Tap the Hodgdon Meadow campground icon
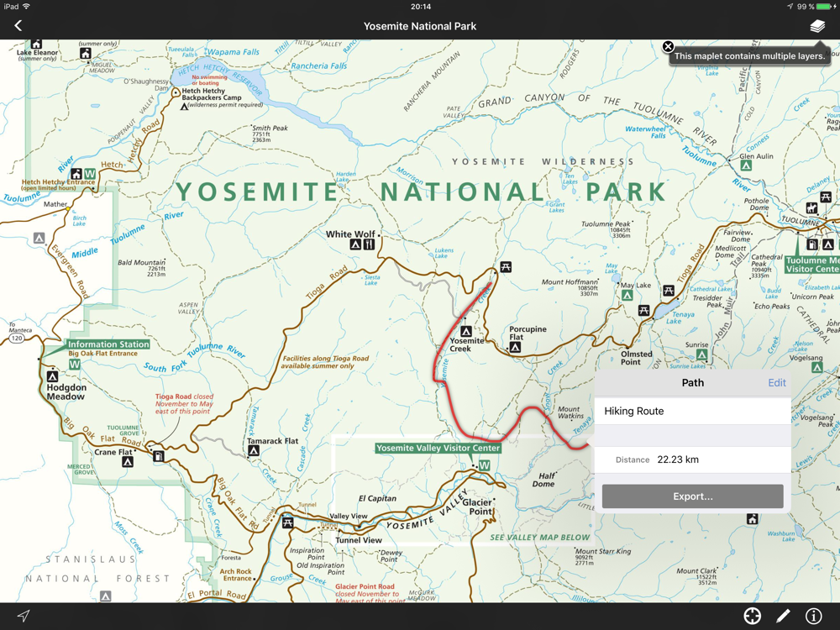840x630 pixels. click(52, 376)
